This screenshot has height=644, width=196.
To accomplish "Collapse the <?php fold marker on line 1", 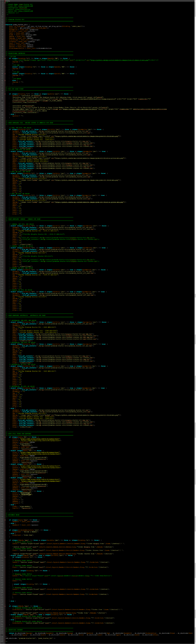I will [x=5, y=1].
